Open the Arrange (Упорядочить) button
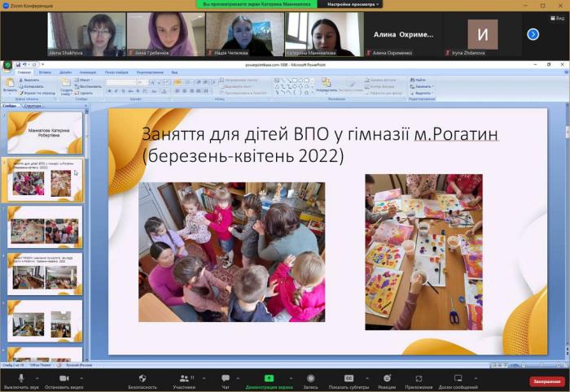This screenshot has width=570, height=392. coord(327,85)
